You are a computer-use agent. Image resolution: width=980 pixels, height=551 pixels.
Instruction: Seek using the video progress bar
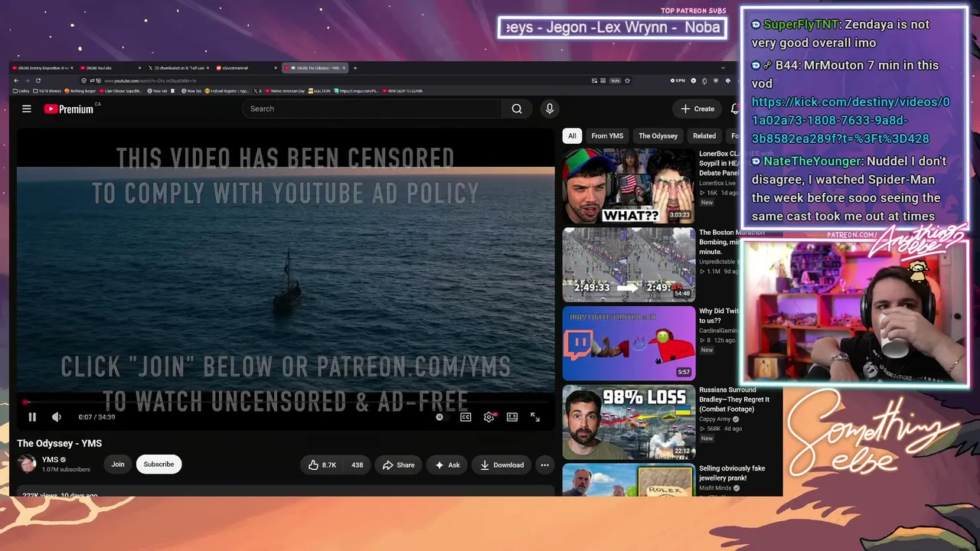pos(285,402)
